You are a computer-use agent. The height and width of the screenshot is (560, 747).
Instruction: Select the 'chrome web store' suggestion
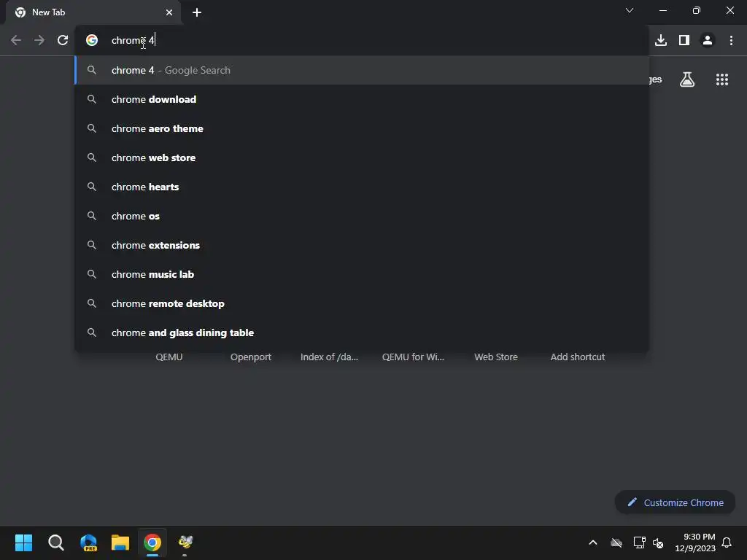point(362,157)
